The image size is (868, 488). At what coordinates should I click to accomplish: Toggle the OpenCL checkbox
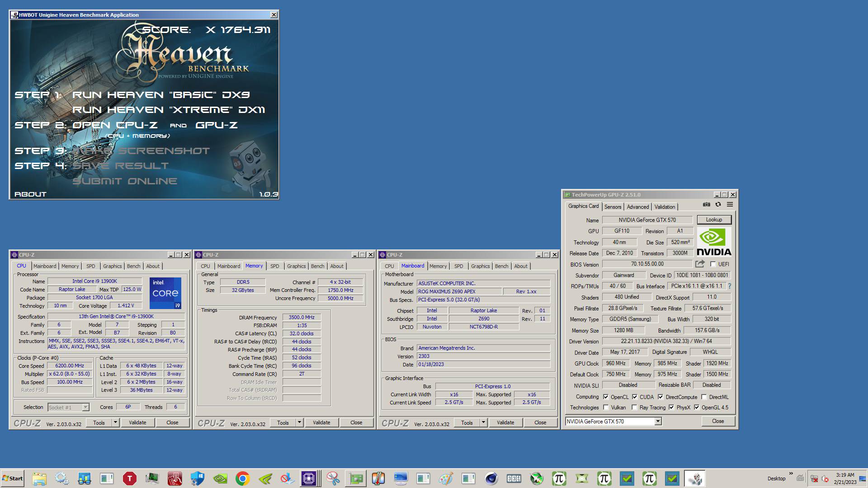pyautogui.click(x=606, y=397)
